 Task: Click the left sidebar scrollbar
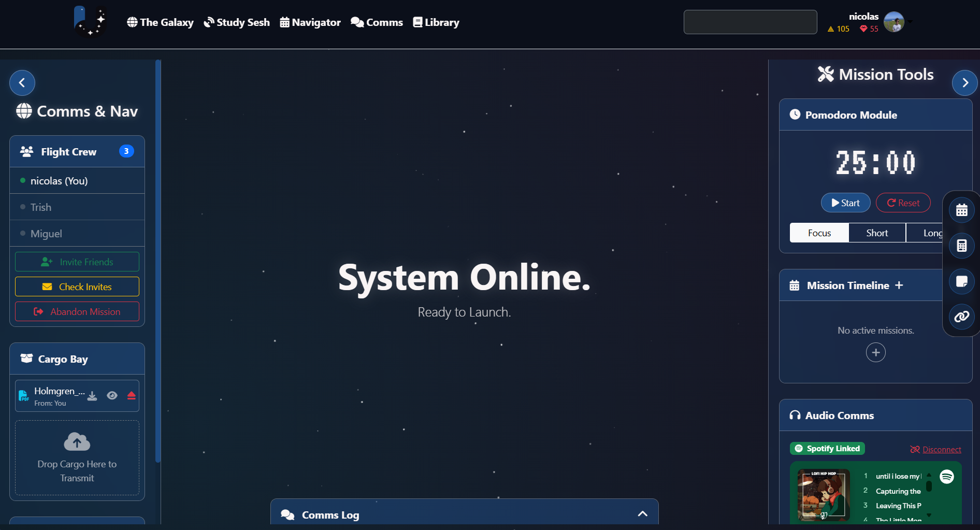pos(158,262)
